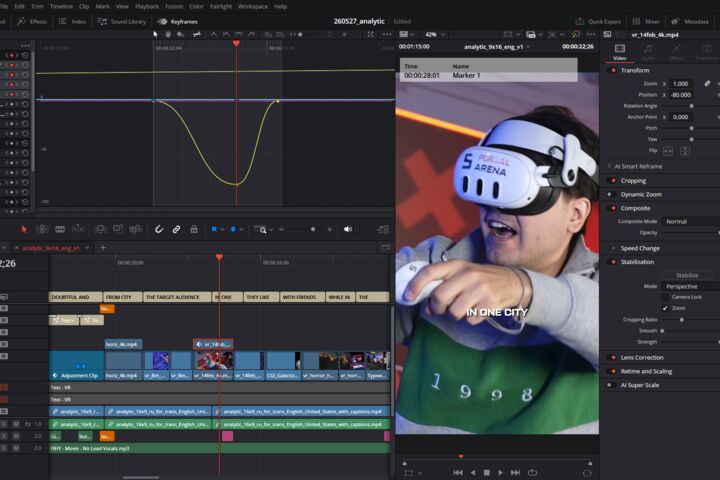
Task: Open keyframe editor three-dot options menu
Action: pyautogui.click(x=387, y=34)
